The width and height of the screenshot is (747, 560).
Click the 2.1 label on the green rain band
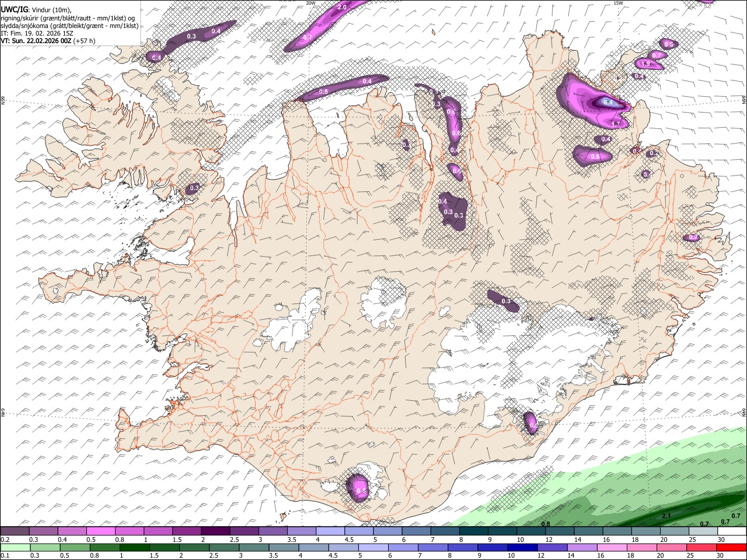pos(666,516)
